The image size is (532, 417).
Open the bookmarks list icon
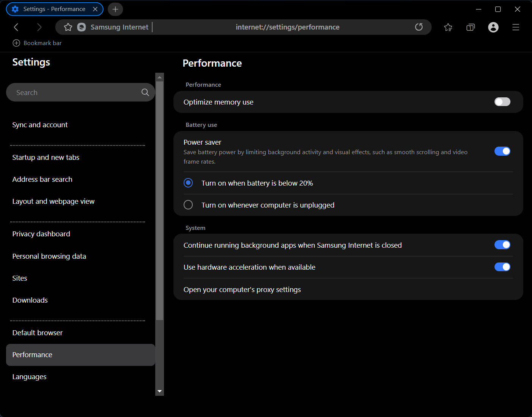(448, 27)
